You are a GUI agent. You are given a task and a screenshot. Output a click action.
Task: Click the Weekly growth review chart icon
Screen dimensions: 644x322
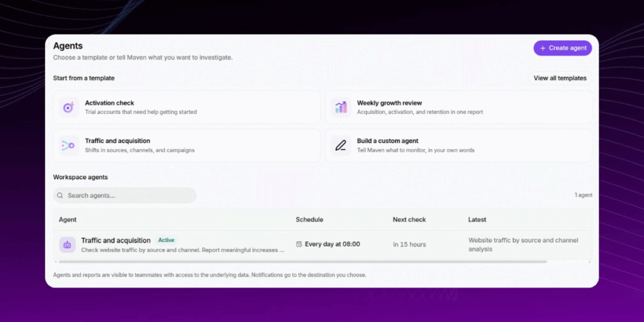tap(341, 107)
